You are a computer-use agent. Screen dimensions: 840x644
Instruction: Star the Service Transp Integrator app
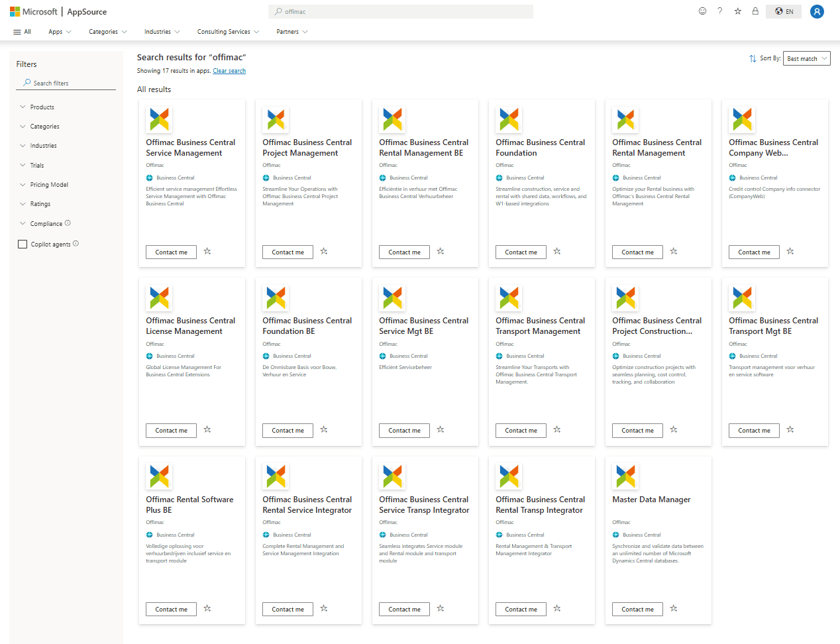(x=441, y=608)
